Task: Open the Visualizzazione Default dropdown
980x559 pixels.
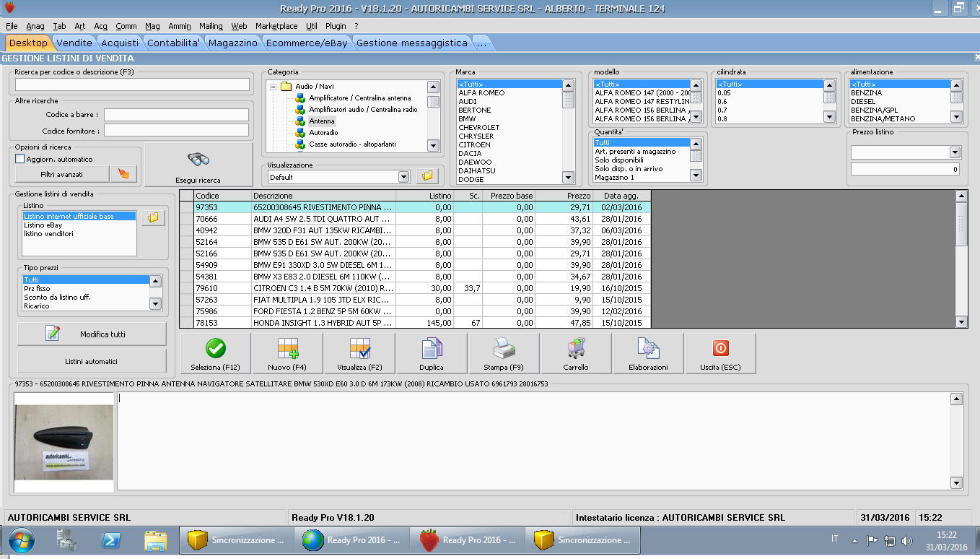Action: 403,177
